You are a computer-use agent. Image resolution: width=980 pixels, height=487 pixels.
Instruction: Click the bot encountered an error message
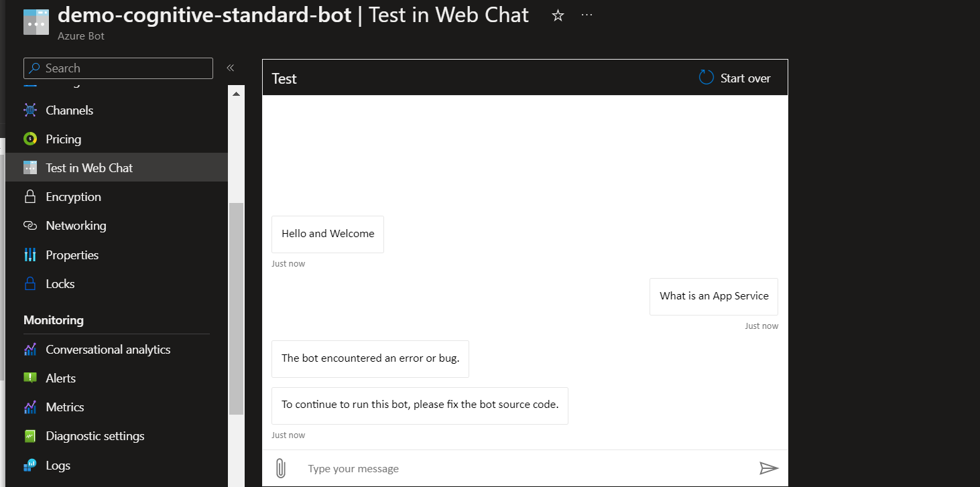pyautogui.click(x=370, y=358)
